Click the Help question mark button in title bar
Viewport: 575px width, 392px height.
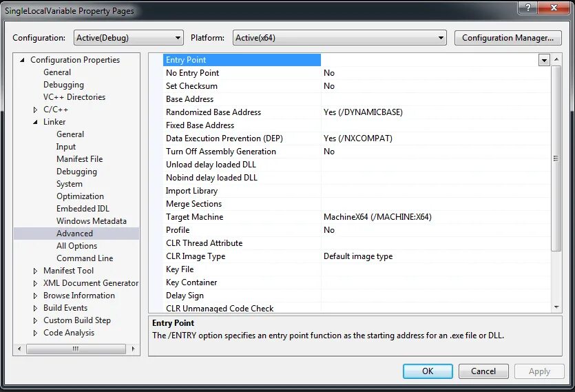point(527,8)
